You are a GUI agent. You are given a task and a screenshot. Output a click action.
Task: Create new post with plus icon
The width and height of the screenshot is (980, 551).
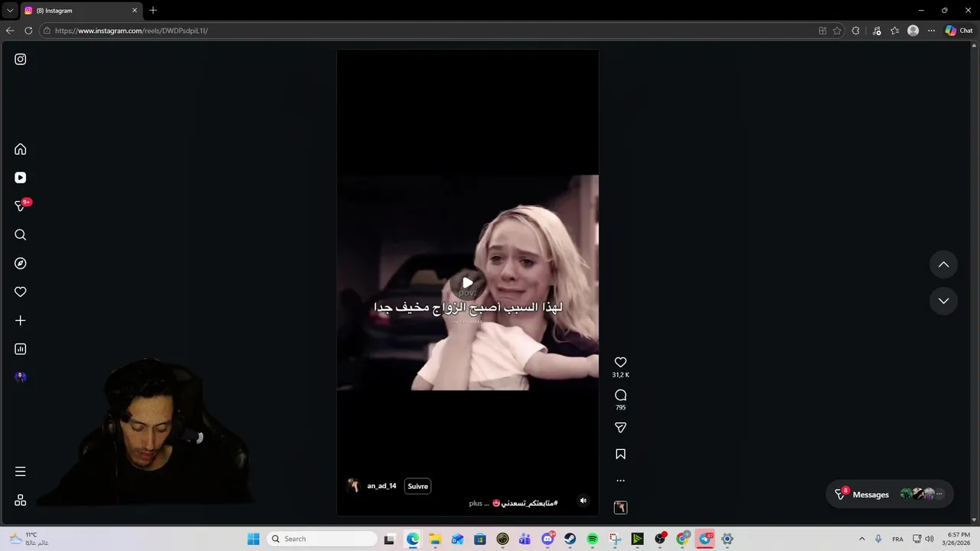click(x=21, y=321)
